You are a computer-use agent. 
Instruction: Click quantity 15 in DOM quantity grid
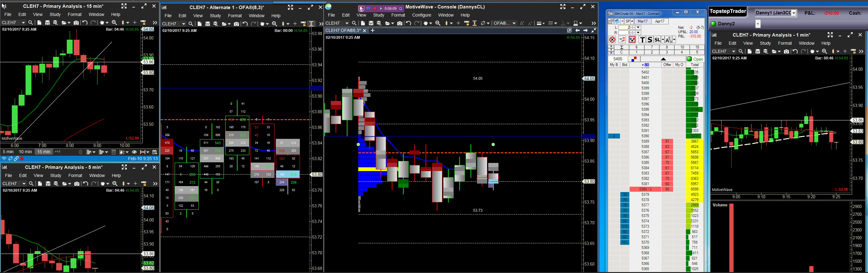click(x=697, y=47)
